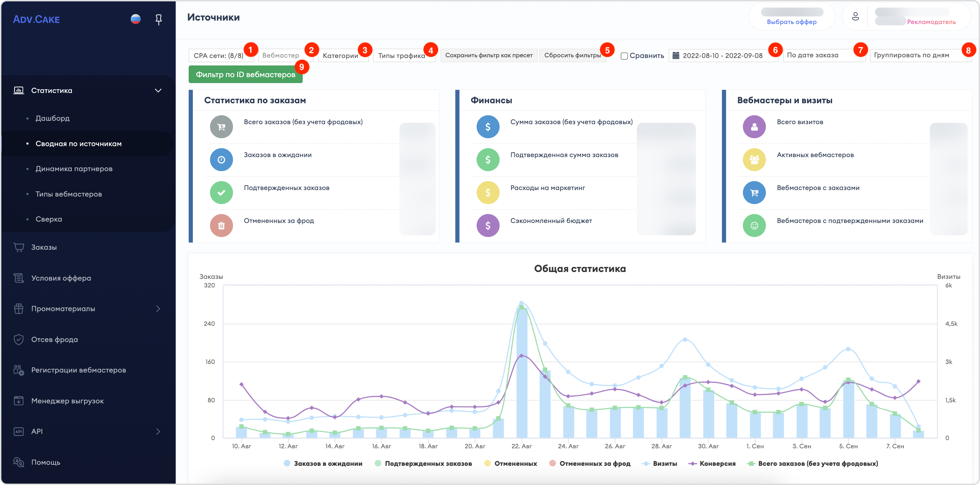Open the Категории filter dropdown
The image size is (980, 485).
point(343,56)
